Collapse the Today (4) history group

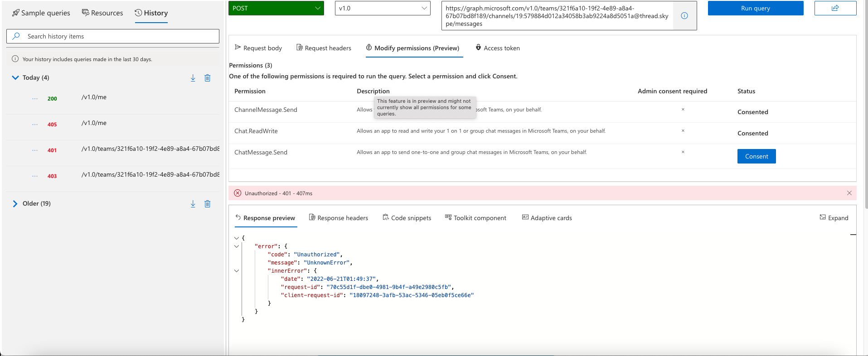point(15,77)
